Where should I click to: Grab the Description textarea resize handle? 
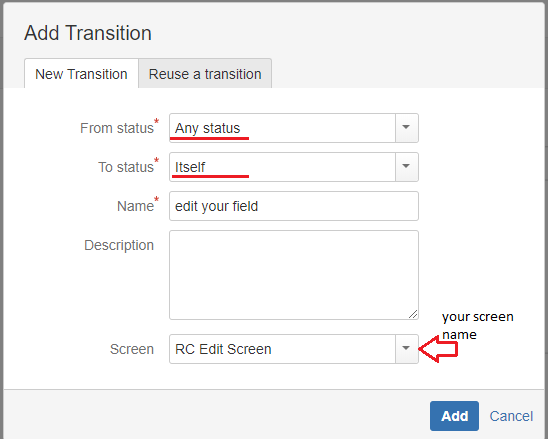(x=413, y=314)
